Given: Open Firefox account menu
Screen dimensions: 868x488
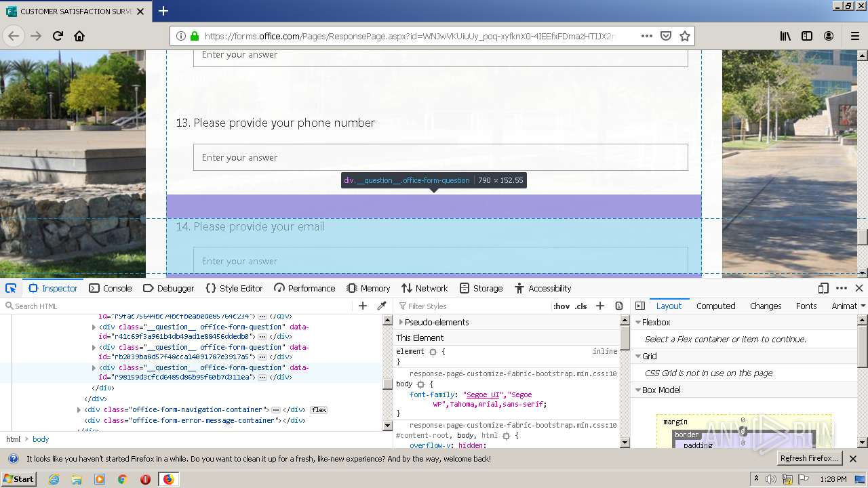Looking at the screenshot, I should (x=829, y=36).
